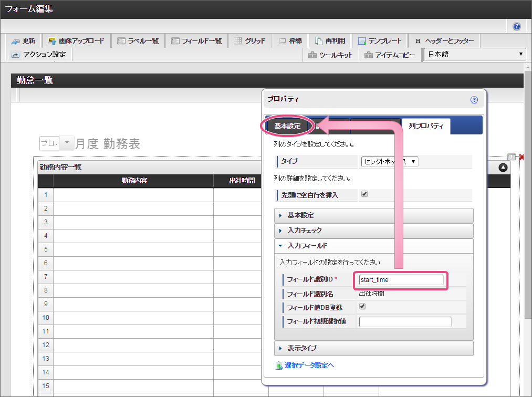Open the ツールキット toolkit panel

330,55
